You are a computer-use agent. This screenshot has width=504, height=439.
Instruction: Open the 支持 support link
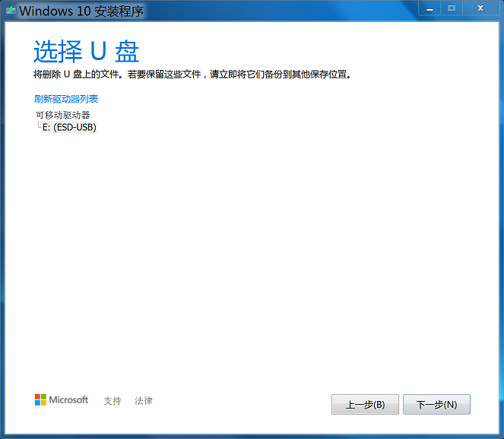pyautogui.click(x=113, y=400)
